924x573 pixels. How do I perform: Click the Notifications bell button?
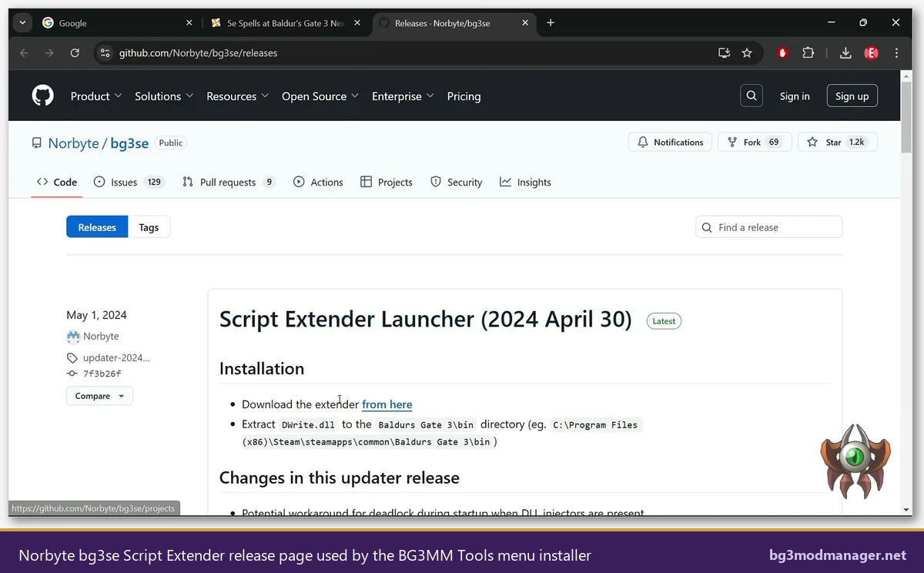[x=671, y=142]
